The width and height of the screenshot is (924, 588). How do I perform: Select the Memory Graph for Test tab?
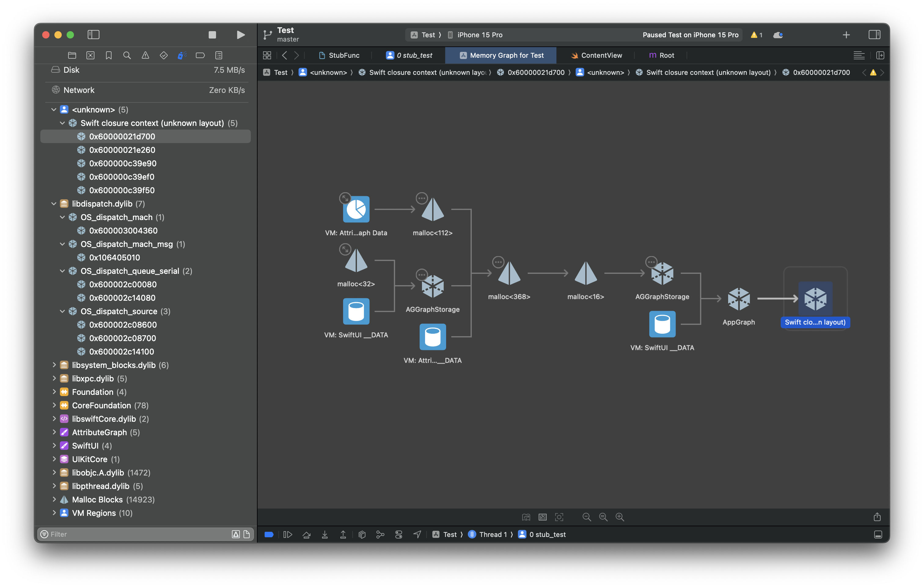(x=501, y=55)
